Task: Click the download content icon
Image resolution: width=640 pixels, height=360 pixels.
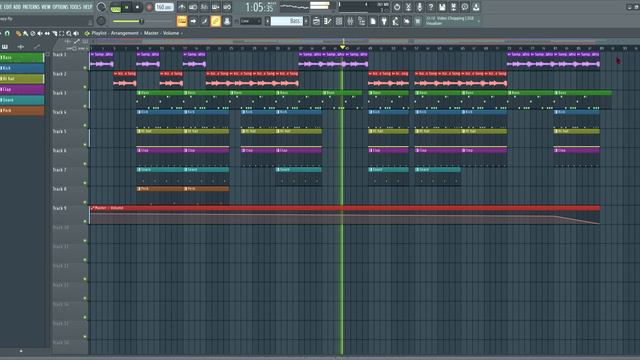Action: coord(476,7)
